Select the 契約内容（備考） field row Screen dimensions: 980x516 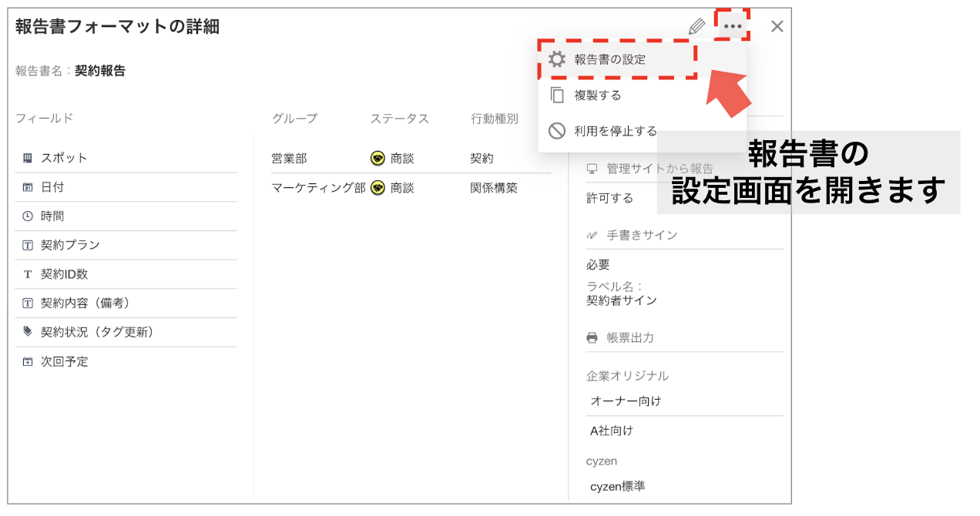(126, 303)
